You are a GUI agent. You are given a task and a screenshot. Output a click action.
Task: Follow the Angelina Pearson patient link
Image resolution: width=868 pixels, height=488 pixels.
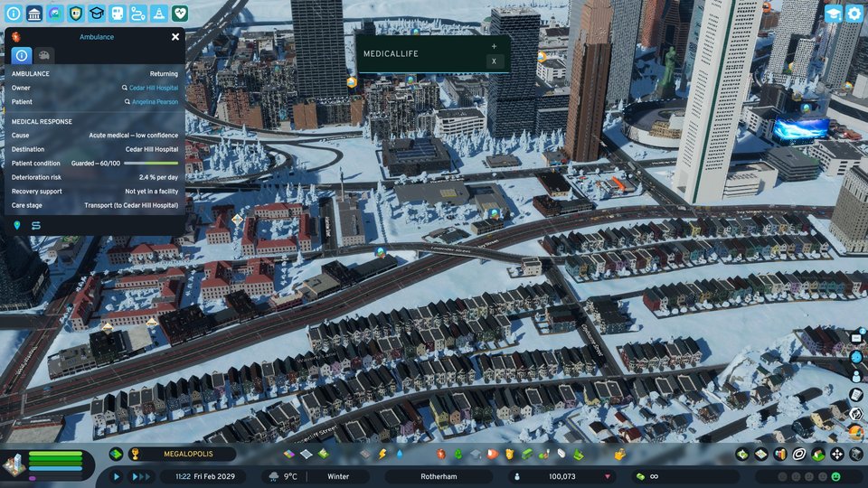pos(155,102)
